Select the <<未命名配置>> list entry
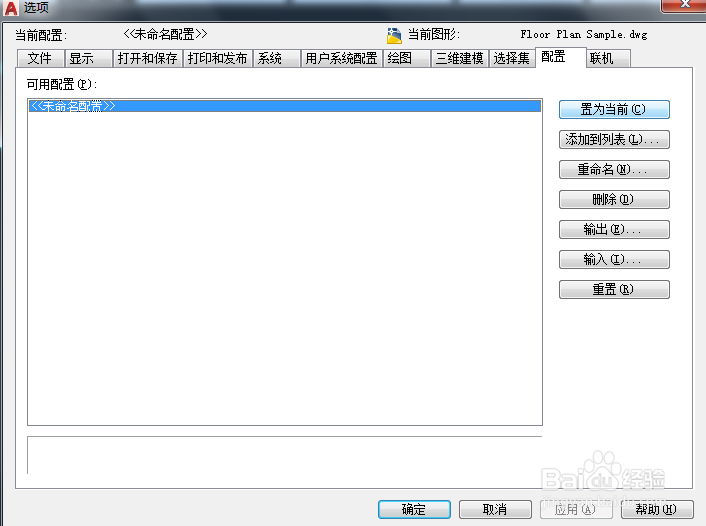 coord(285,106)
